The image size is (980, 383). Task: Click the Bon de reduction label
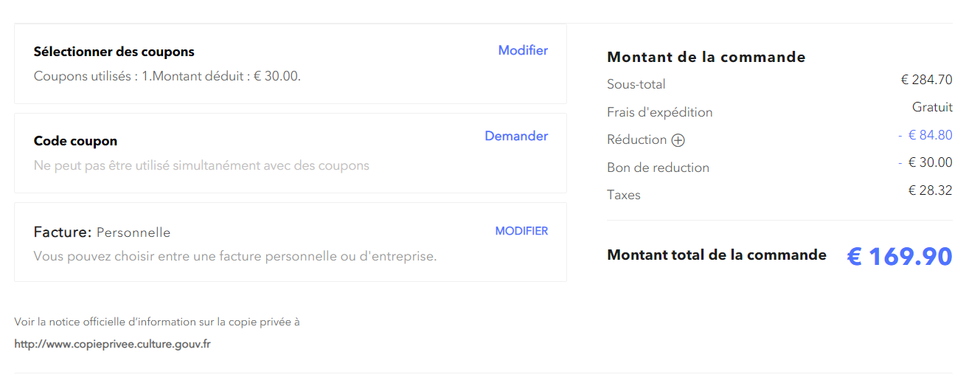(x=658, y=168)
